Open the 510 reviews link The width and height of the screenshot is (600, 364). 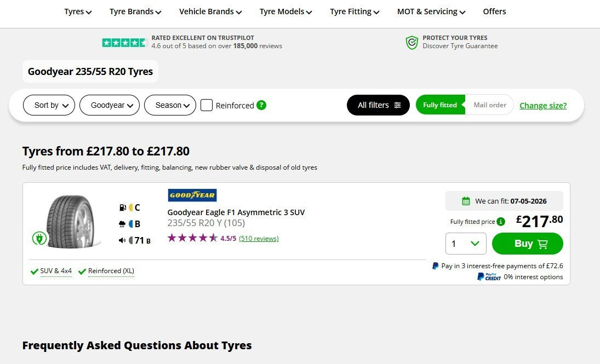(259, 239)
